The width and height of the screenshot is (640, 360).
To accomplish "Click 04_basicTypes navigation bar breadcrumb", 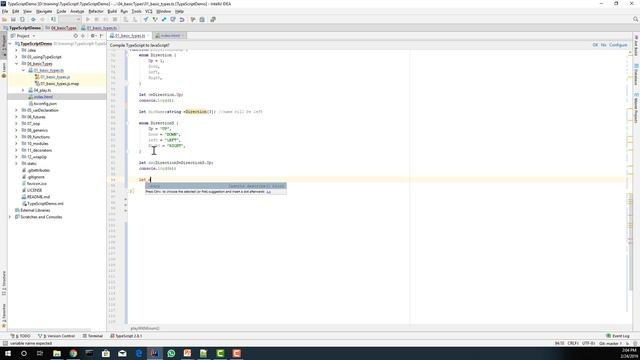I will tap(61, 28).
